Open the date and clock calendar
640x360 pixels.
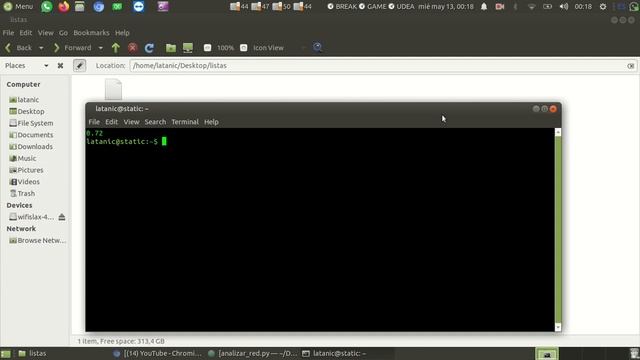446,7
